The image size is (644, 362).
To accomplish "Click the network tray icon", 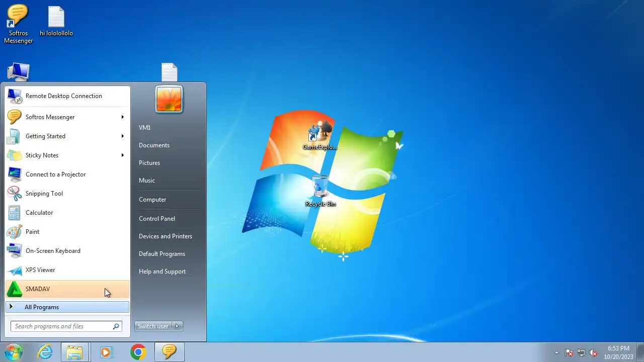I will [x=581, y=352].
